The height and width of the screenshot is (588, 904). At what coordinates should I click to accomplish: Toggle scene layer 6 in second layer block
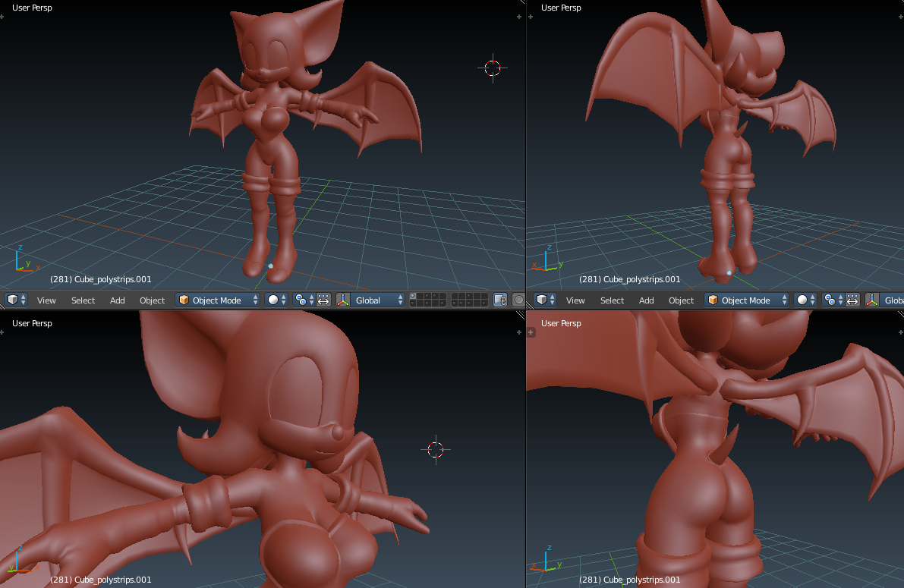click(455, 297)
